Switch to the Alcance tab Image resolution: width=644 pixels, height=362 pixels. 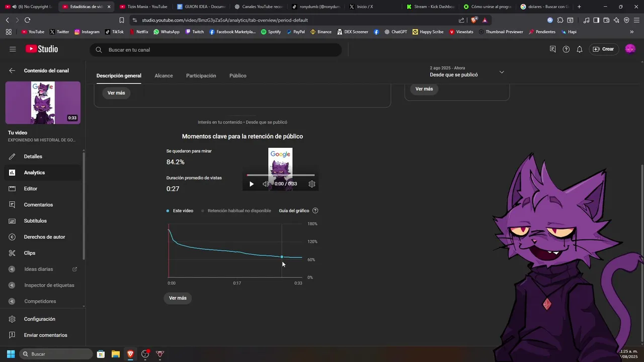(164, 75)
